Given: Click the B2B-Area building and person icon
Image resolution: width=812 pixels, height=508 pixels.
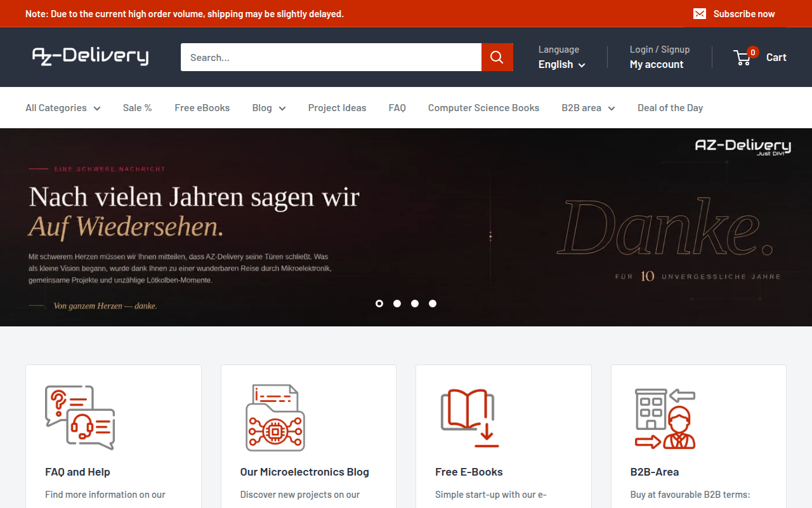Looking at the screenshot, I should coord(665,418).
